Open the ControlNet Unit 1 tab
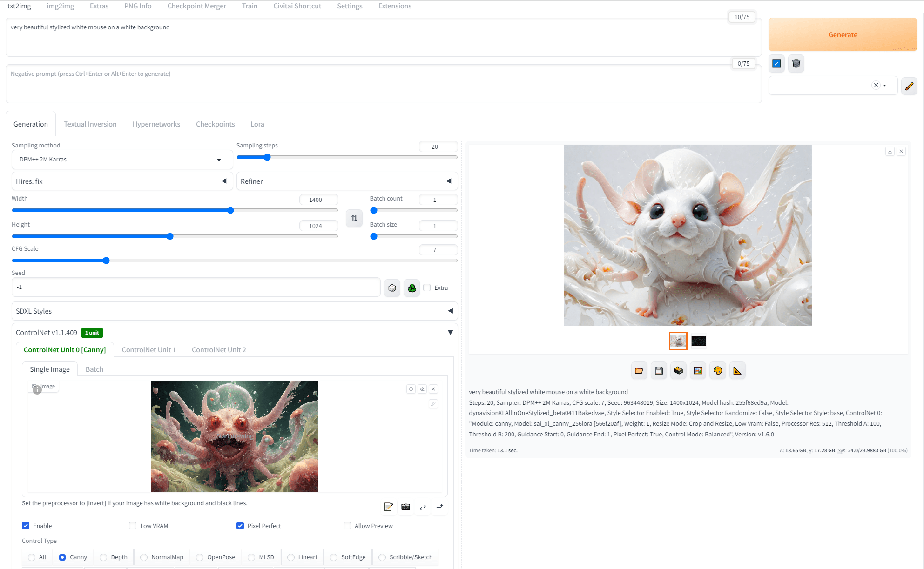Screen dimensions: 924x569 point(149,350)
